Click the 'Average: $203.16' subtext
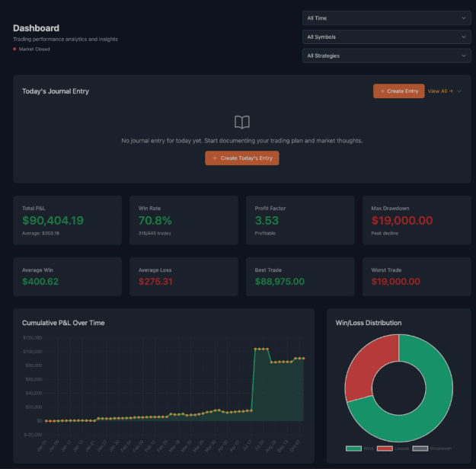This screenshot has width=476, height=469. pos(40,233)
